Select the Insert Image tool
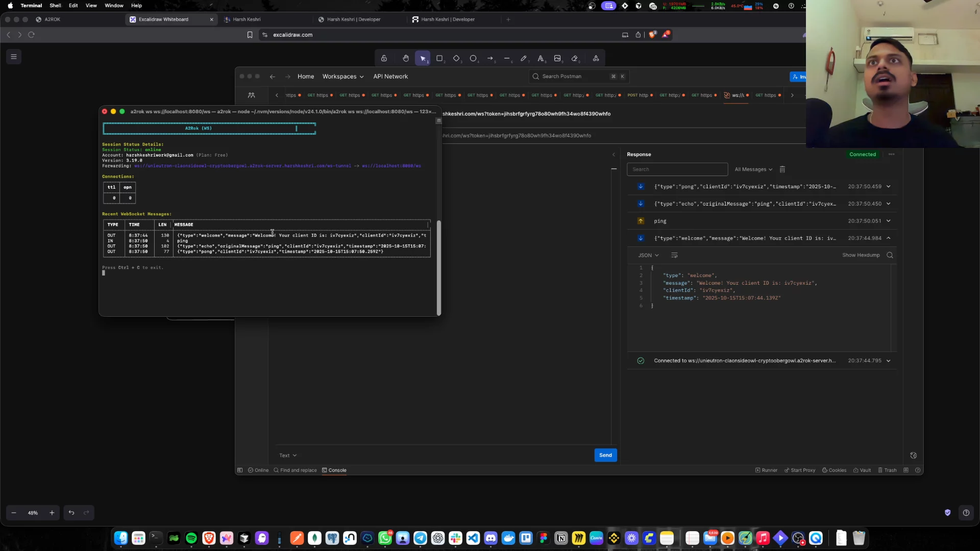This screenshot has width=980, height=551. [557, 58]
